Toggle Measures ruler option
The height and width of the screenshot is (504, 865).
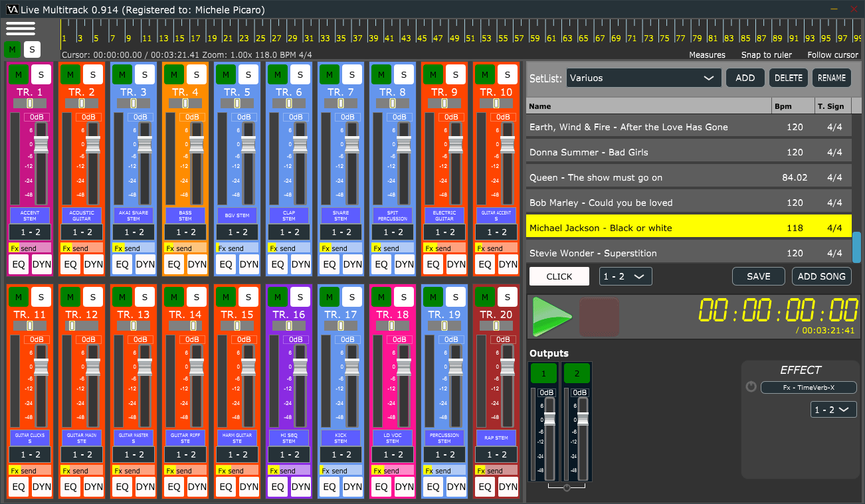pos(707,55)
